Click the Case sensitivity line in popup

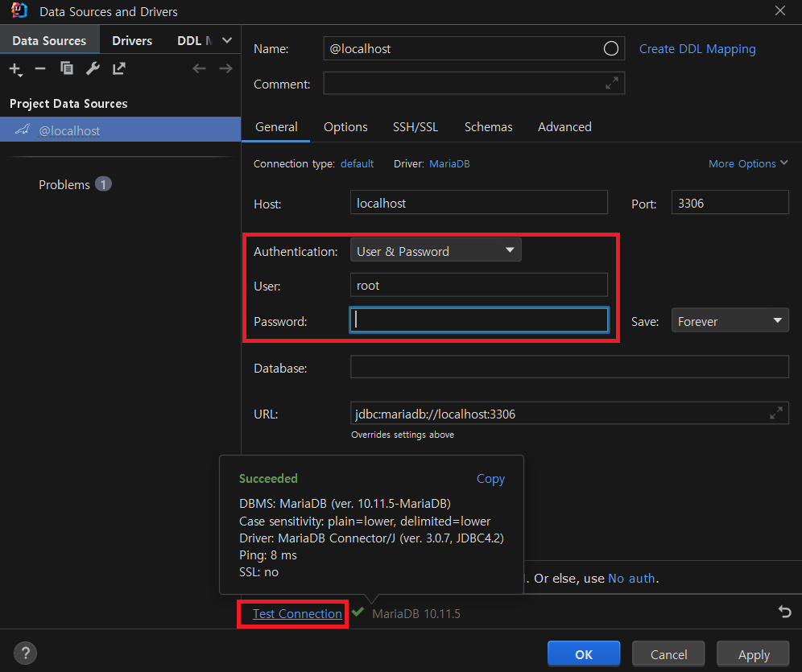point(365,522)
